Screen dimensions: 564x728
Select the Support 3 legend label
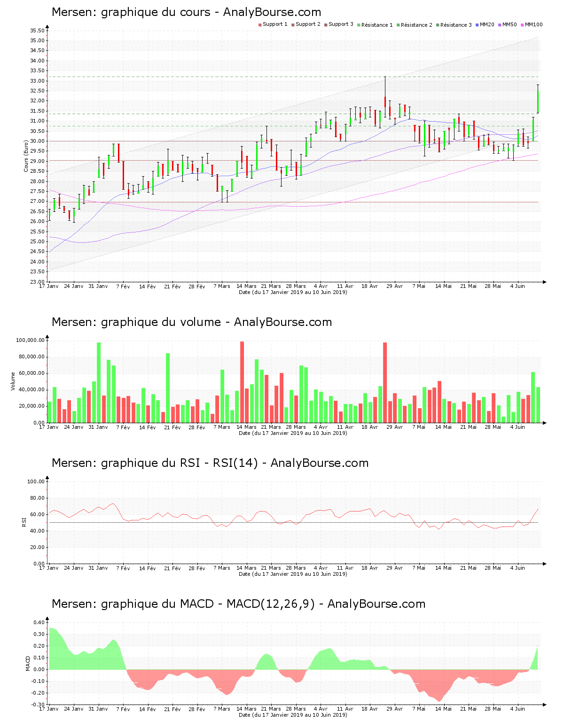[341, 24]
